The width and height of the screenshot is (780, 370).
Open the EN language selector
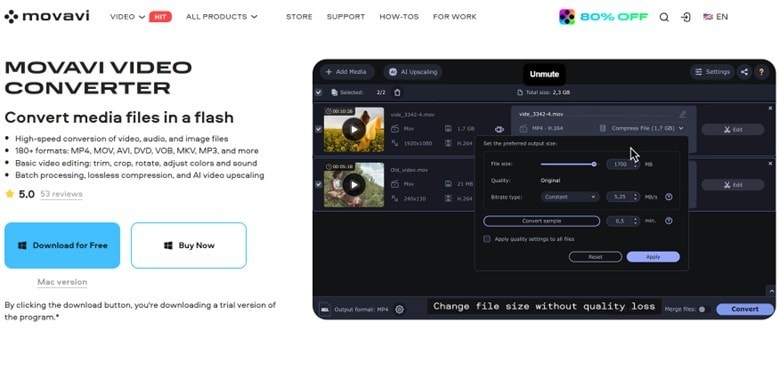715,17
